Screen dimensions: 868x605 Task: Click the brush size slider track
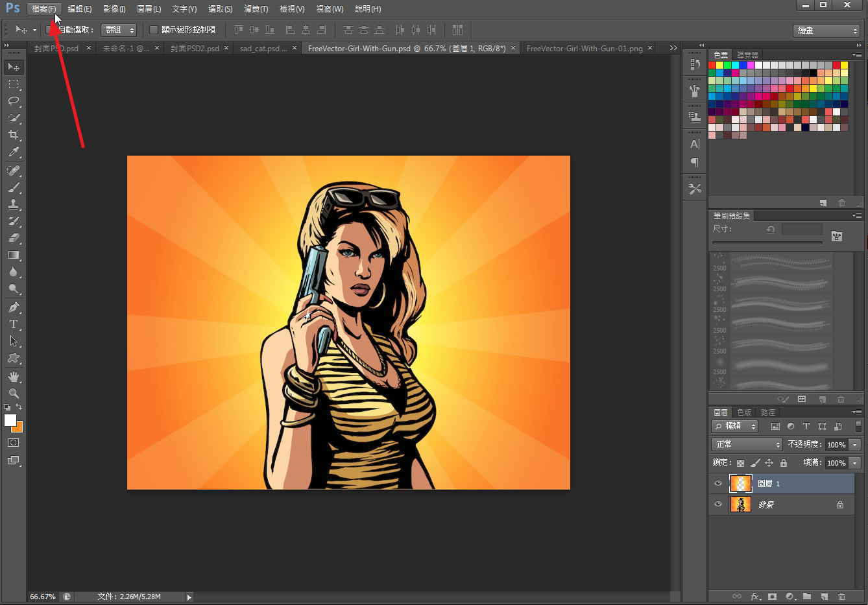(767, 243)
